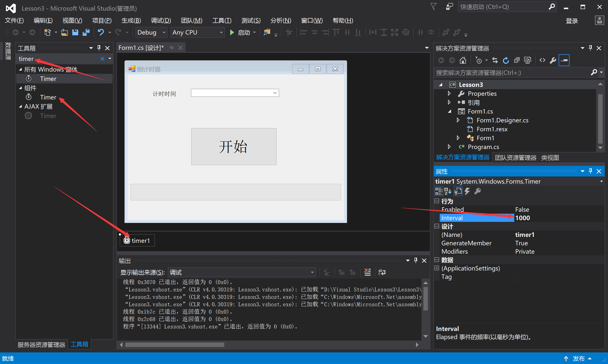Click the Sync with Active Document icon

(495, 60)
